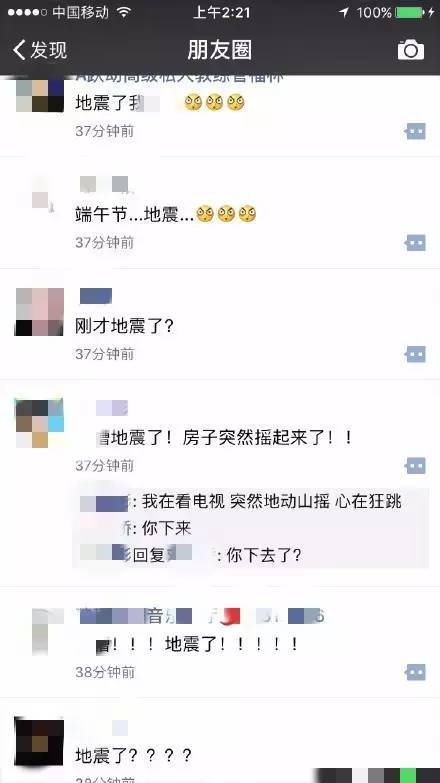440x783 pixels.
Task: Tap the dark avatar beside 地震了????
Action: (x=39, y=742)
